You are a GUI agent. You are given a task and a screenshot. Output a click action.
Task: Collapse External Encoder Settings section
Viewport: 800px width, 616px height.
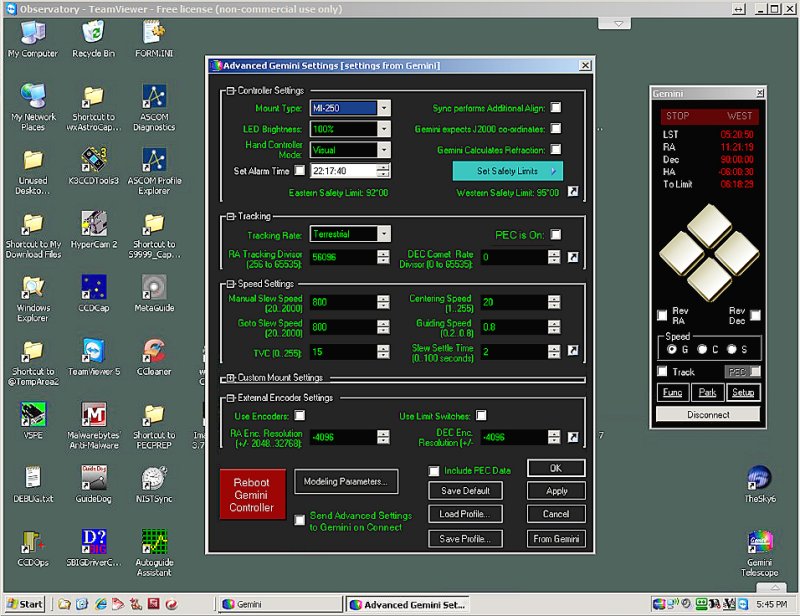[x=231, y=398]
